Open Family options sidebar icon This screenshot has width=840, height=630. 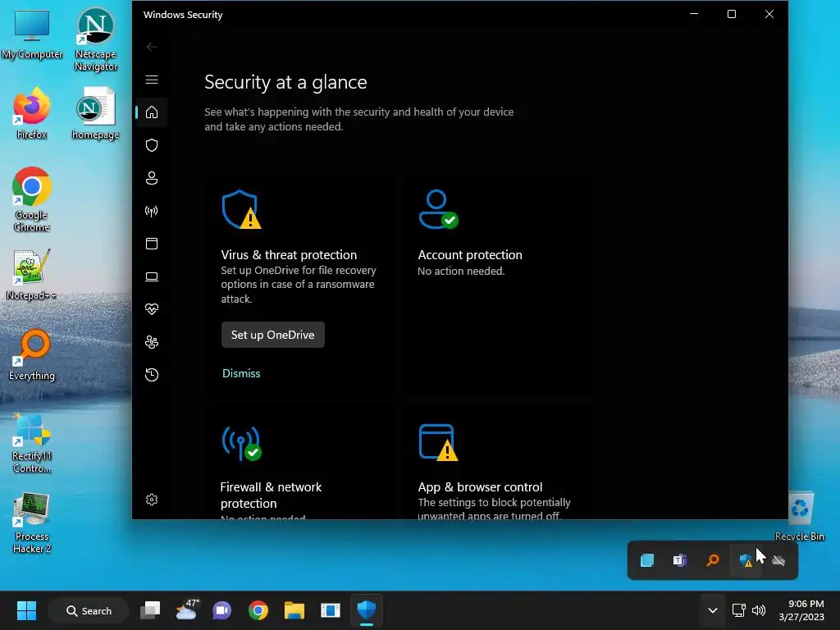152,342
